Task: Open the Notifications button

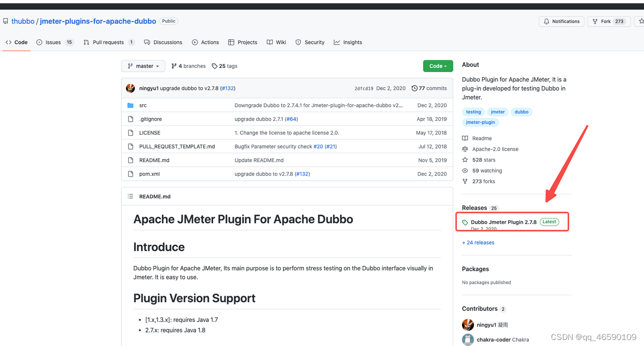Action: coord(561,21)
